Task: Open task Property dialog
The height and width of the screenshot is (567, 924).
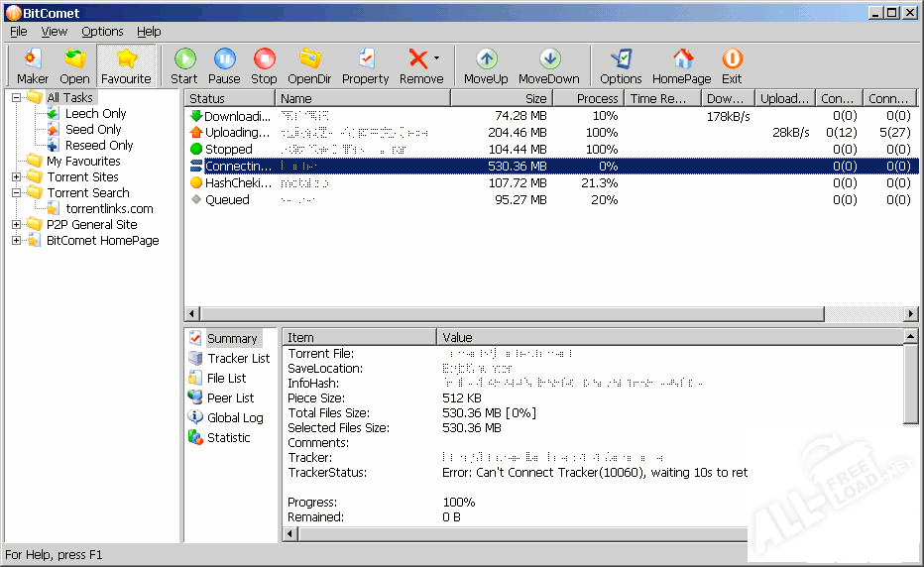Action: tap(365, 65)
